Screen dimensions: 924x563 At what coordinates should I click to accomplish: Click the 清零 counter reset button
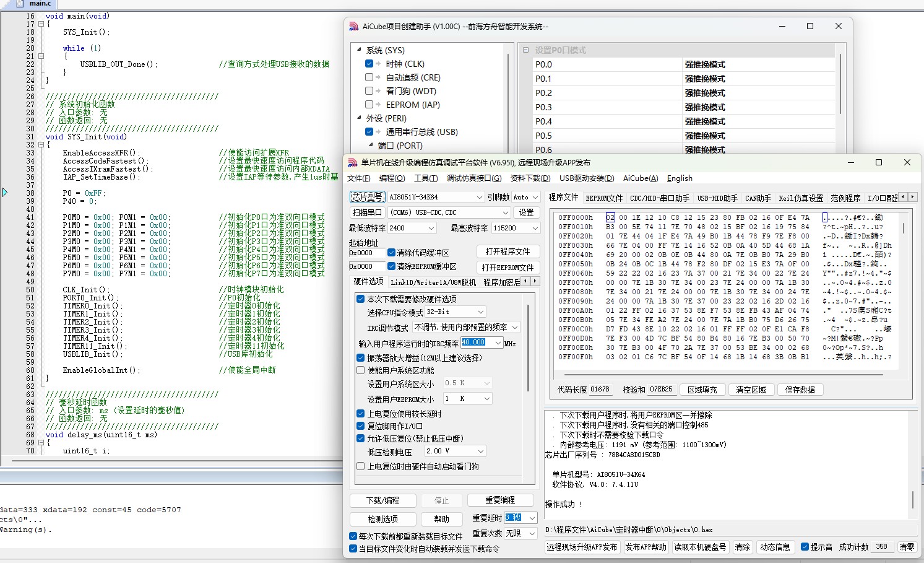[x=907, y=547]
